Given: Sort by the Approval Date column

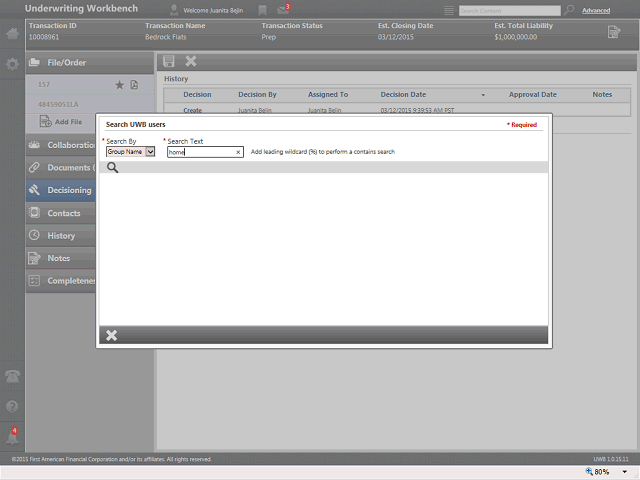Looking at the screenshot, I should pos(533,95).
